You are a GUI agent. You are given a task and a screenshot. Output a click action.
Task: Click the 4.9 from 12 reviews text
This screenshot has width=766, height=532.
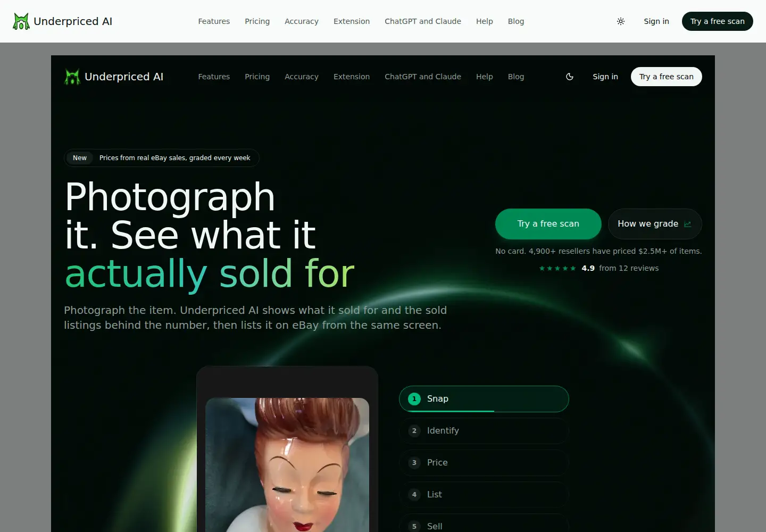620,268
